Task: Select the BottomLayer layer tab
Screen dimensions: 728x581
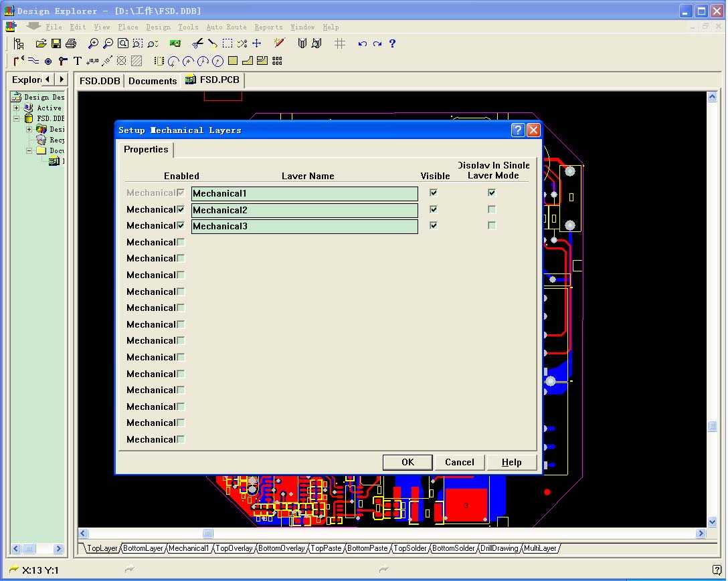Action: [143, 548]
